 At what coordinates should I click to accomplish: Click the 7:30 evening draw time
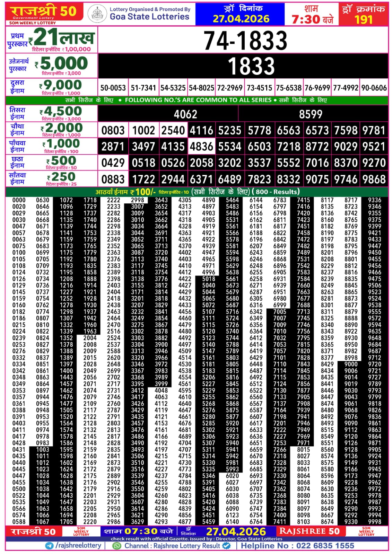(312, 19)
